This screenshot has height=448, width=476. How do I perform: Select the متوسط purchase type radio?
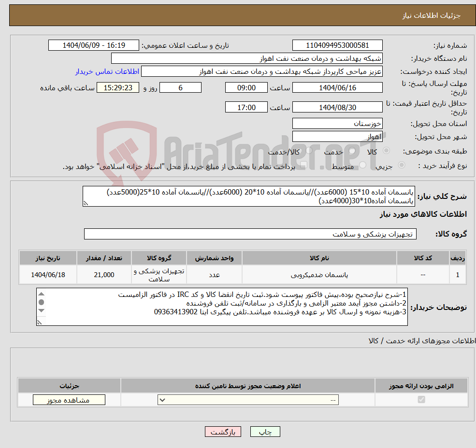coord(363,165)
